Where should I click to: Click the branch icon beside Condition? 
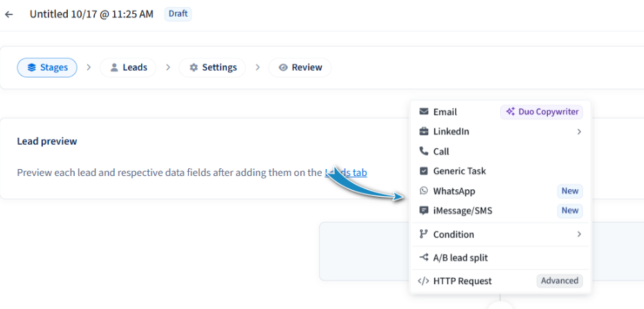coord(423,234)
